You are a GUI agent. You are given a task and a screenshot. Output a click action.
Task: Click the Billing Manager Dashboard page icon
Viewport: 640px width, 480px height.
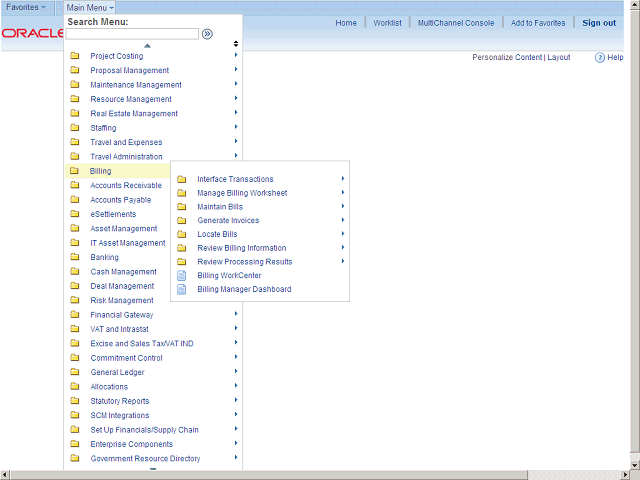pos(181,290)
